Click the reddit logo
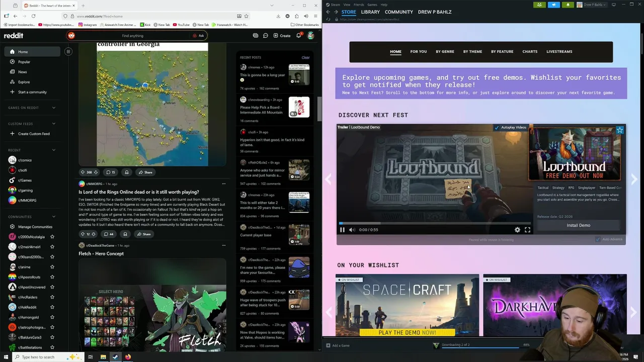Screen dimensions: 644x362 tap(14, 36)
